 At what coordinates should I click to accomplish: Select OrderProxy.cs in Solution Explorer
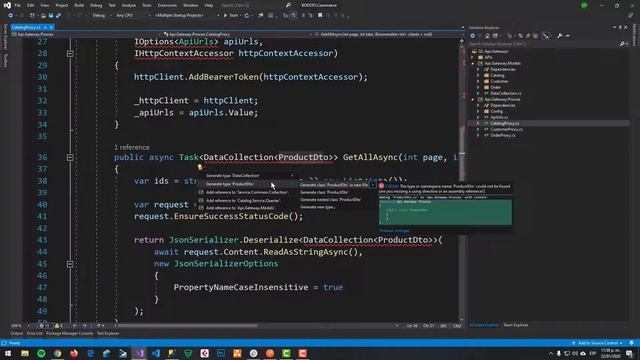502,135
